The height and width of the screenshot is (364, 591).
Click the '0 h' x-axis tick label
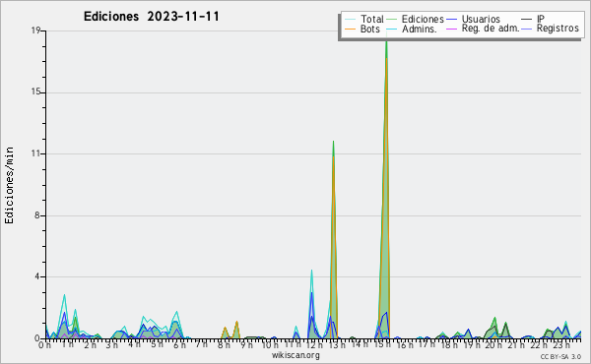point(45,344)
